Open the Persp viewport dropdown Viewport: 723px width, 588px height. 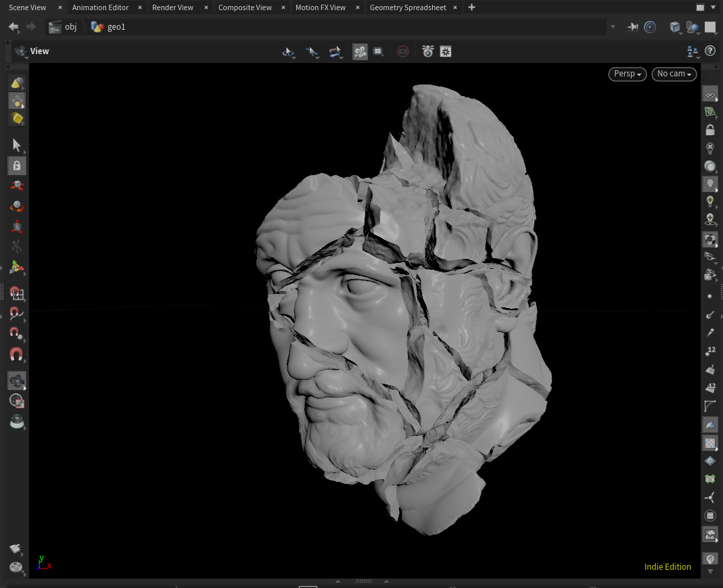click(x=627, y=74)
